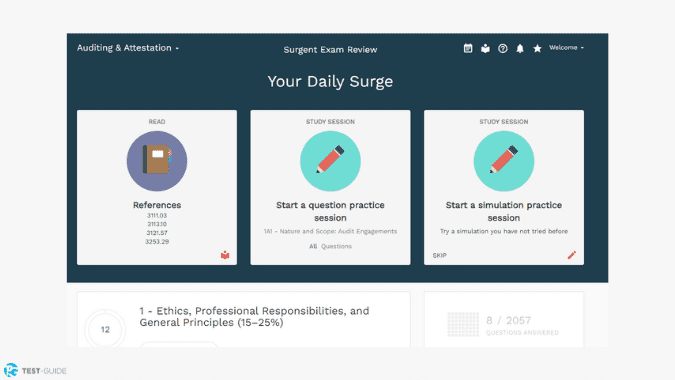Click the book reader icon in header
Viewport: 675px width, 380px height.
[485, 48]
